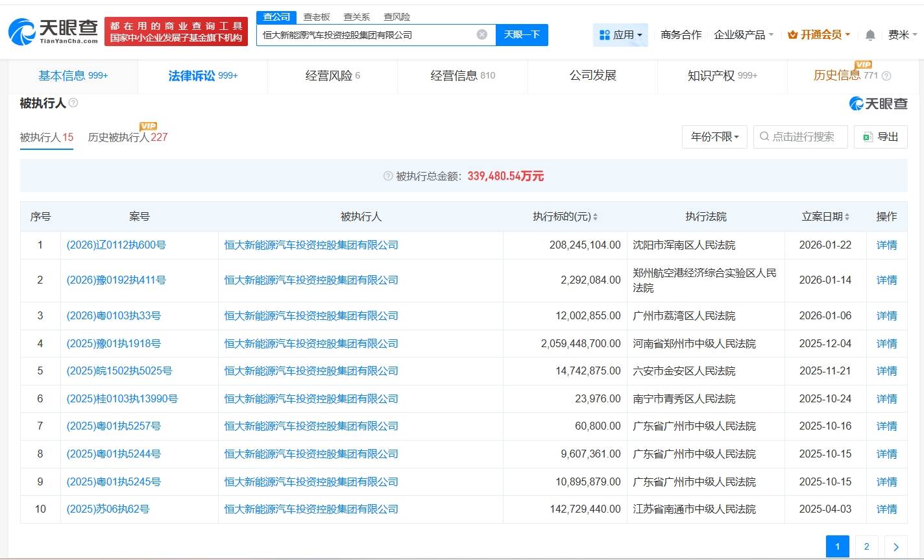Click the help icon next to 被执行人 heading
The height and width of the screenshot is (560, 924).
point(73,103)
